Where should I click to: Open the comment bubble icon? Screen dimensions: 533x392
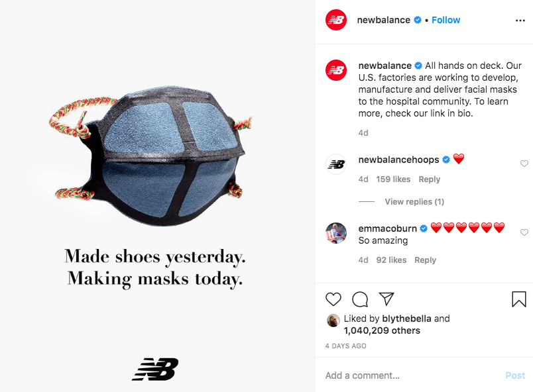click(x=360, y=299)
